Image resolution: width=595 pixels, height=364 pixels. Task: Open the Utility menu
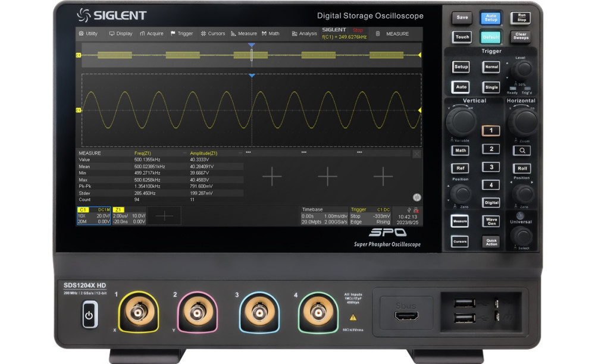[88, 33]
